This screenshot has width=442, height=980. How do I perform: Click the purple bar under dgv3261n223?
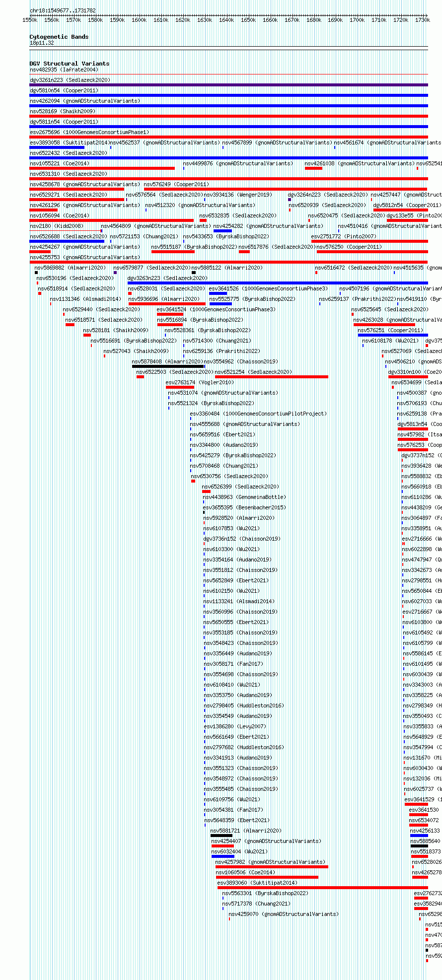228,85
